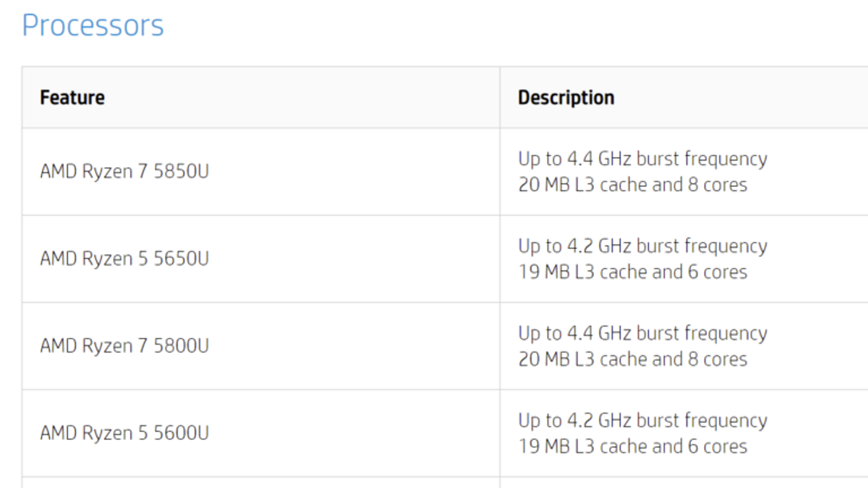Screen dimensions: 868x488
Task: Click the blue Processors heading
Action: pos(93,25)
